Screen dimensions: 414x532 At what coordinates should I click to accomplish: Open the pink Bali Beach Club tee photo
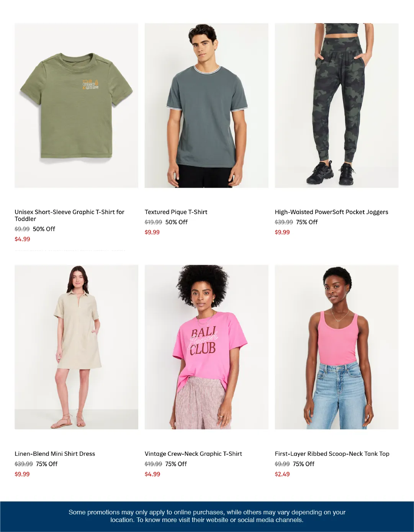(x=206, y=347)
